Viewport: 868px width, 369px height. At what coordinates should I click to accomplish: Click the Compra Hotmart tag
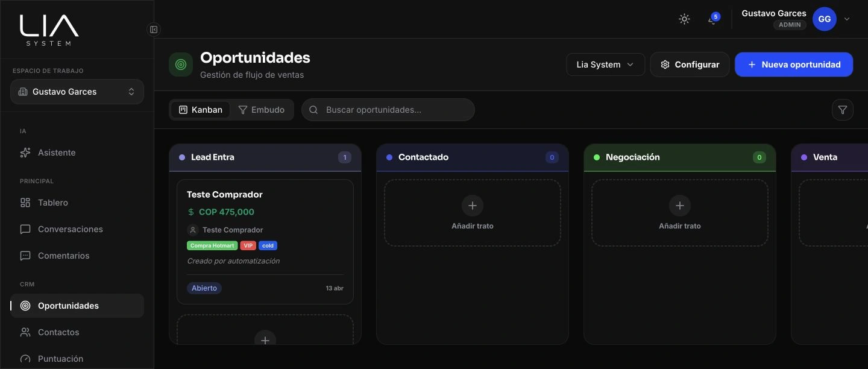(x=212, y=245)
